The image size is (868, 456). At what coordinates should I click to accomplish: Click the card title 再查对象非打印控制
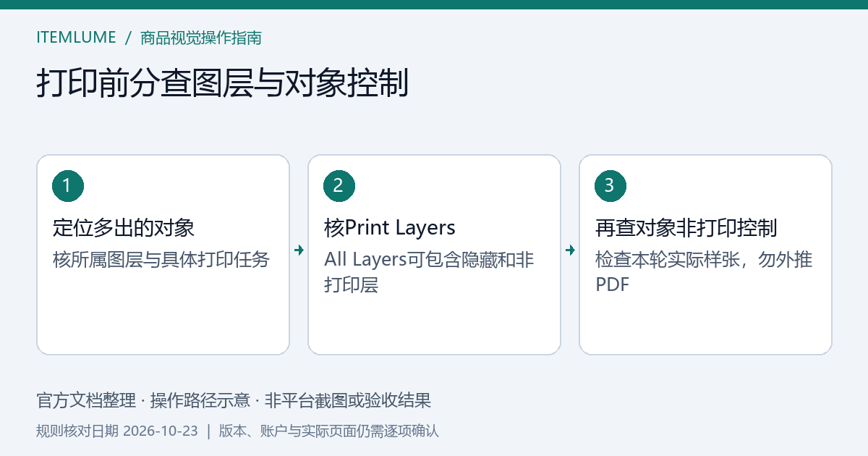(686, 228)
